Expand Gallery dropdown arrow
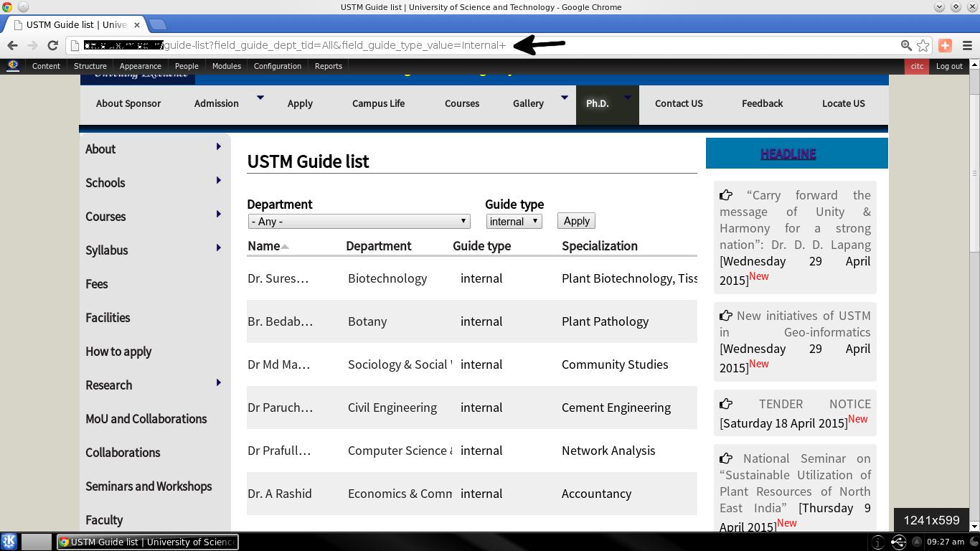This screenshot has height=551, width=980. (565, 97)
